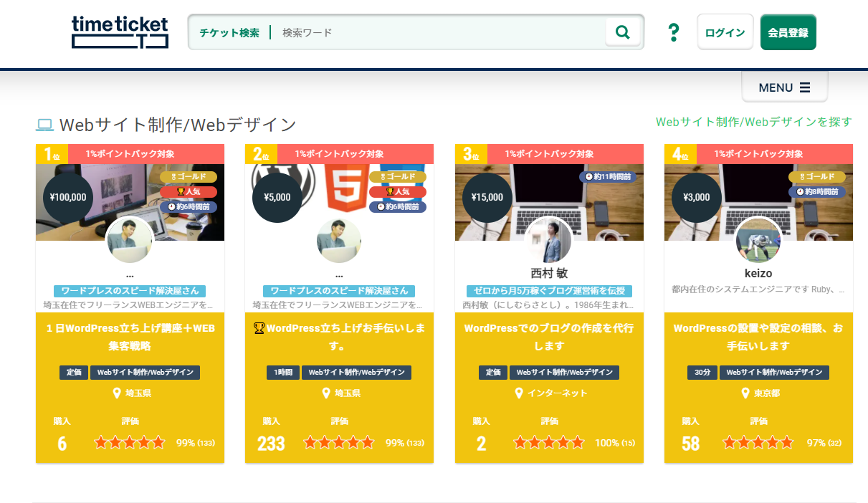Click the timeticket logo
The width and height of the screenshot is (868, 503).
119,32
